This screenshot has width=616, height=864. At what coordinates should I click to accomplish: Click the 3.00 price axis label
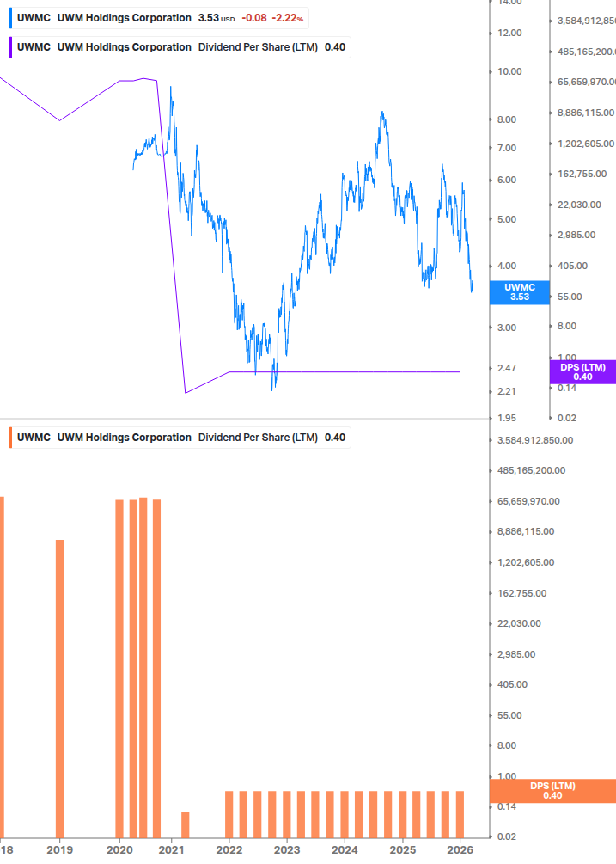click(x=507, y=328)
